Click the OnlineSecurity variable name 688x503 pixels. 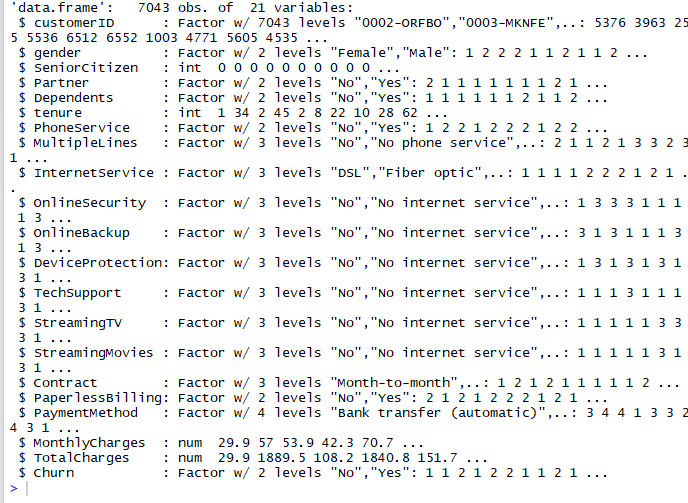pos(90,203)
